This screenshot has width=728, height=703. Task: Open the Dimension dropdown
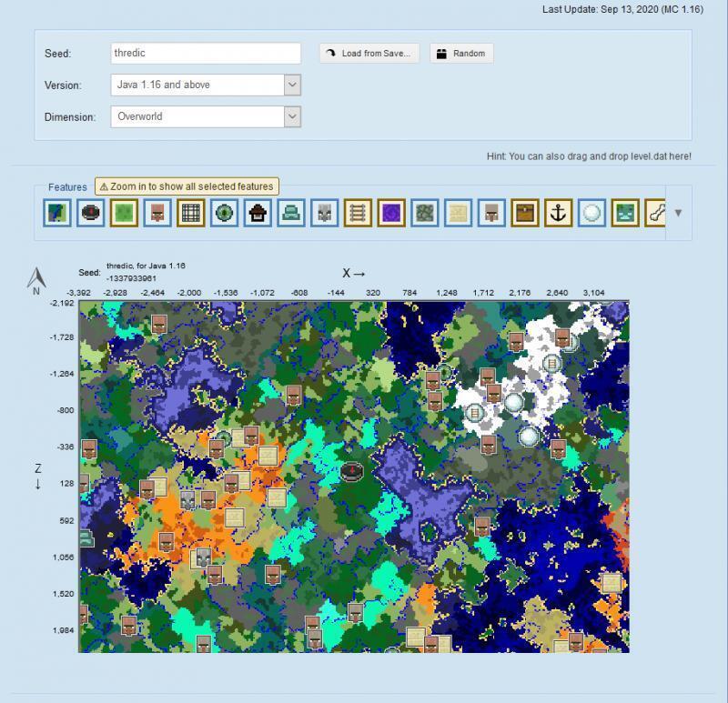pos(206,116)
